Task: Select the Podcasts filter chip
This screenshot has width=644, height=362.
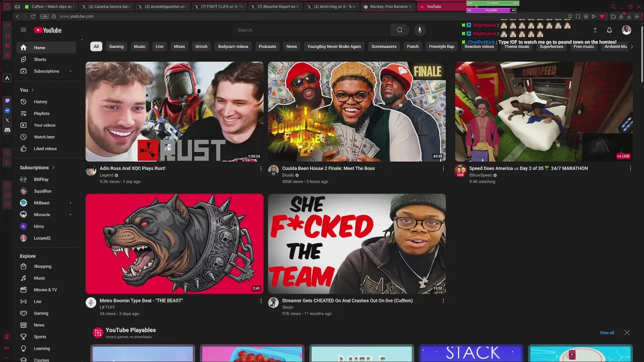Action: tap(267, 46)
